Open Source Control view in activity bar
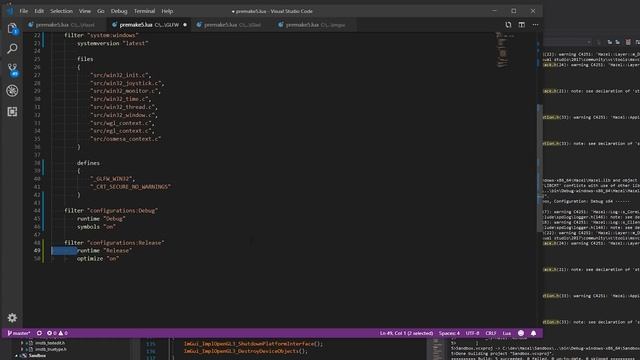The height and width of the screenshot is (360, 640). tap(12, 69)
